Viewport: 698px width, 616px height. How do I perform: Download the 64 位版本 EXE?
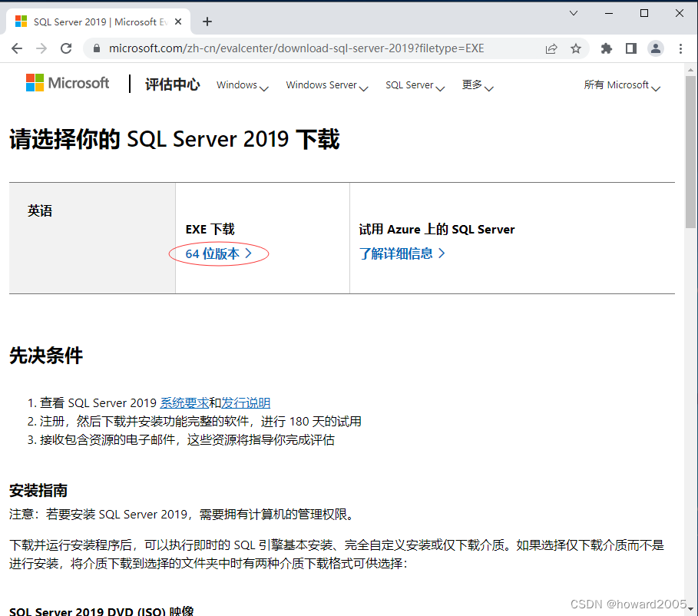click(219, 254)
